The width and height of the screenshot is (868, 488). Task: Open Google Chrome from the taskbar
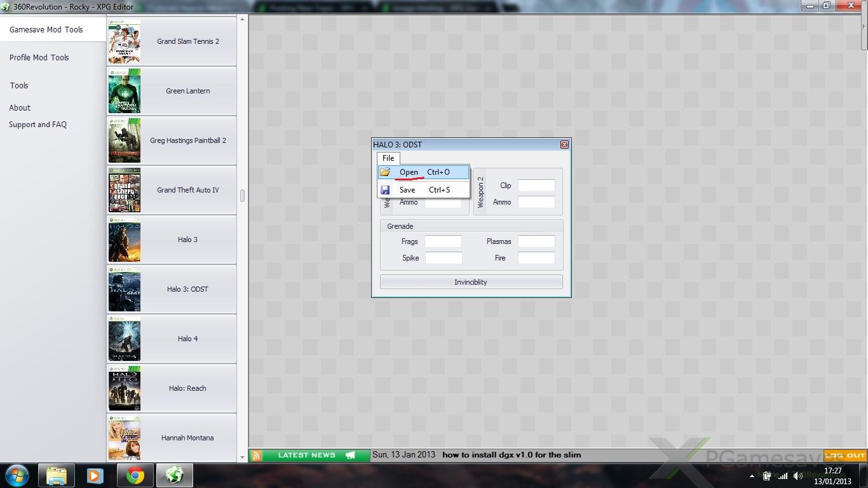(135, 475)
